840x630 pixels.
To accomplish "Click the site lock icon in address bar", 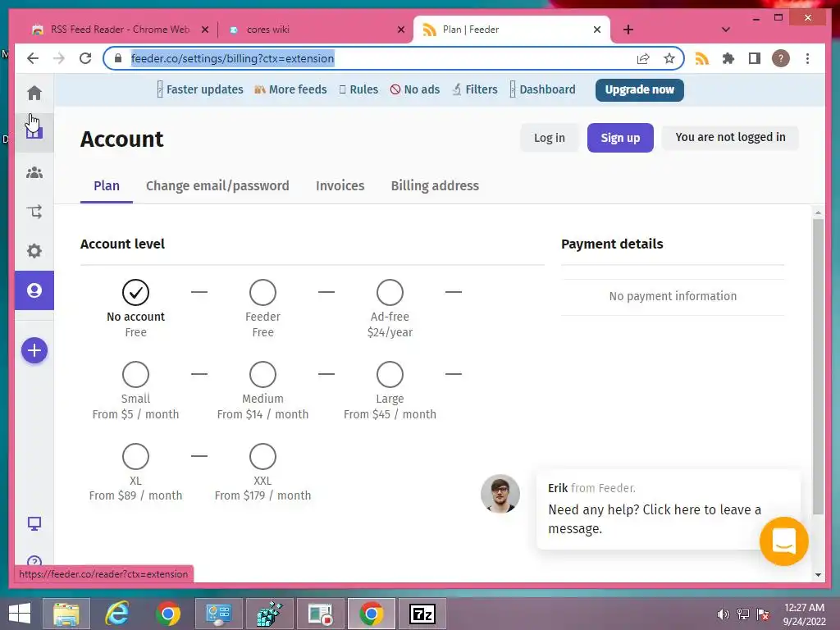I will point(118,58).
